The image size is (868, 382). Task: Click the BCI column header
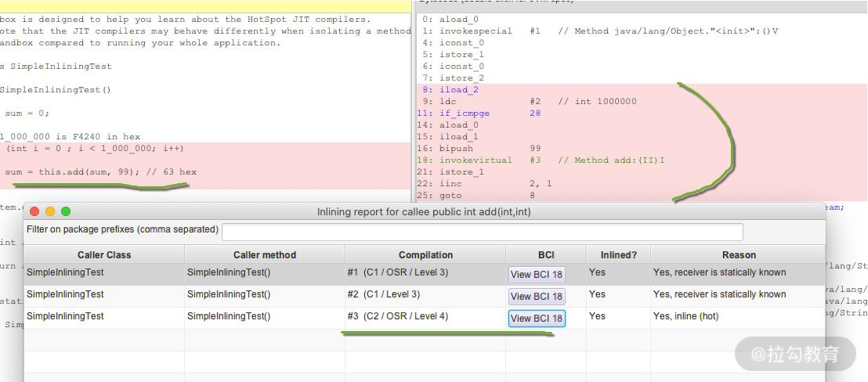[x=546, y=254]
